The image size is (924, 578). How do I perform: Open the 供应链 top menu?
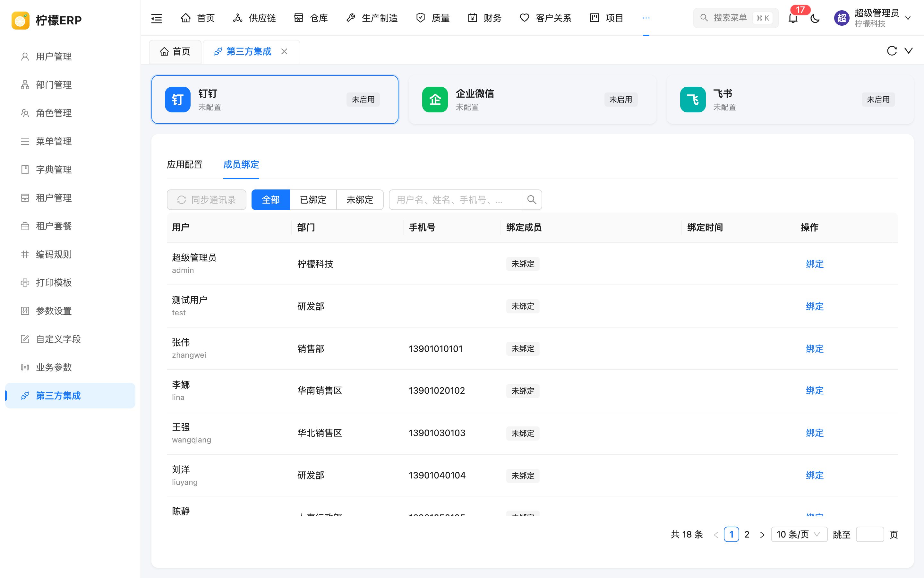click(254, 18)
